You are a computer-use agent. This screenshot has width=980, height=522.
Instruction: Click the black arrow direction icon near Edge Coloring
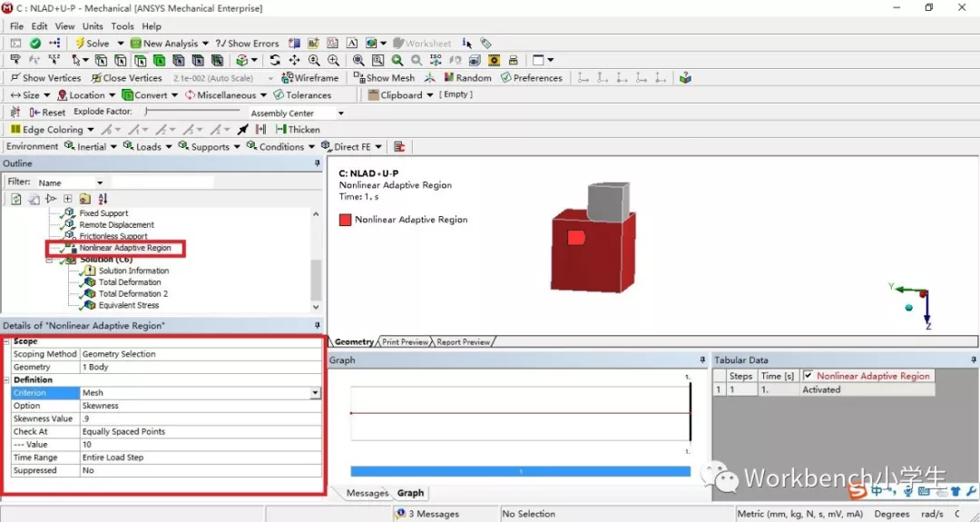tap(243, 130)
